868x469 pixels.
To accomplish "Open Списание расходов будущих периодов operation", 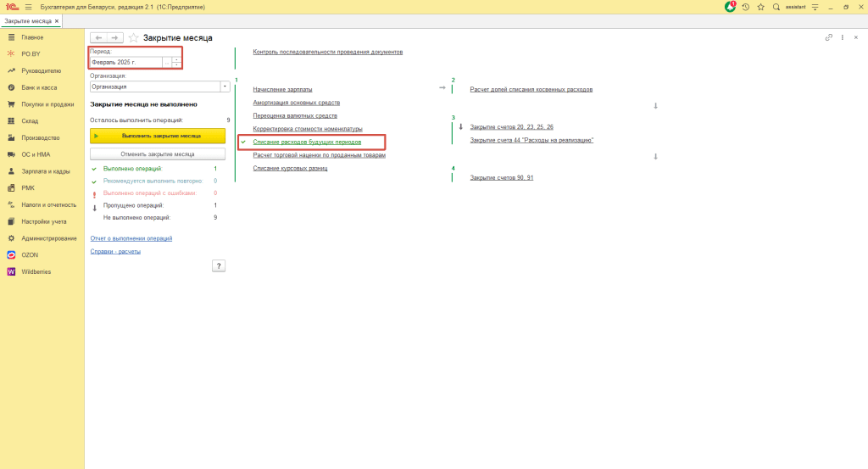I will (x=307, y=142).
